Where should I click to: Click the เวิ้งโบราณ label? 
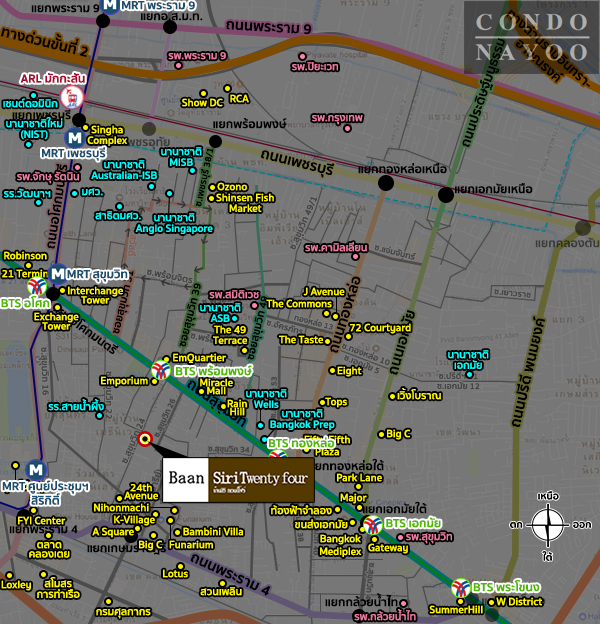[419, 396]
